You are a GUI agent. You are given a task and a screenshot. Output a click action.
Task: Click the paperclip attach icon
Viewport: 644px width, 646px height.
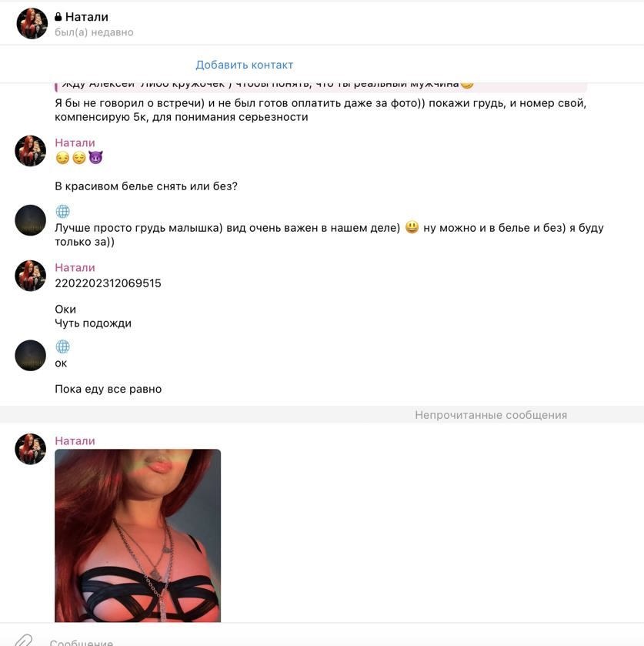(x=24, y=641)
